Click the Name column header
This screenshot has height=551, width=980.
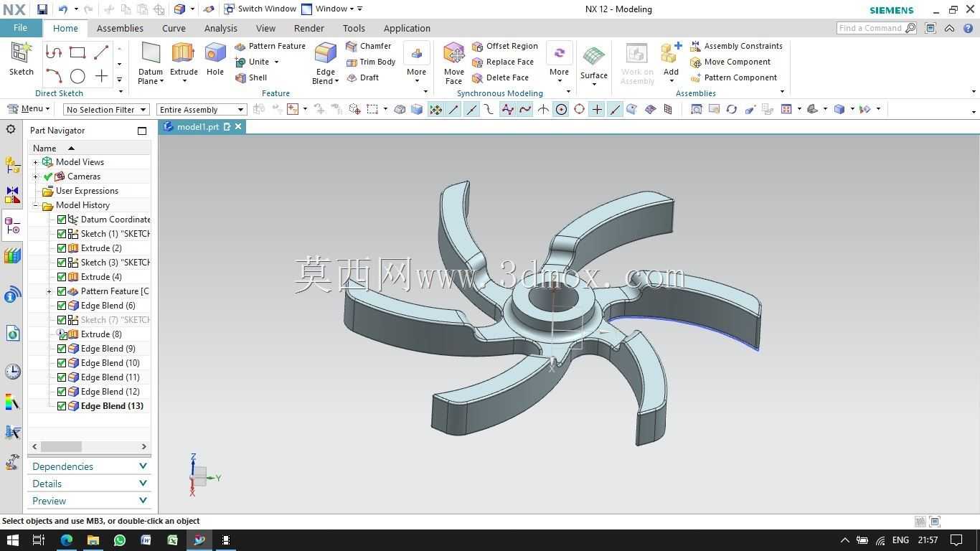pyautogui.click(x=89, y=148)
